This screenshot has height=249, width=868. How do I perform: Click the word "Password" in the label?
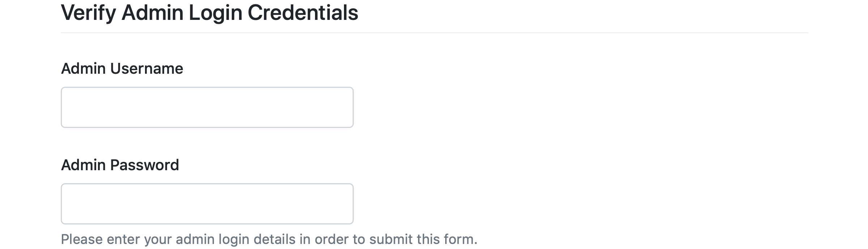coord(144,165)
